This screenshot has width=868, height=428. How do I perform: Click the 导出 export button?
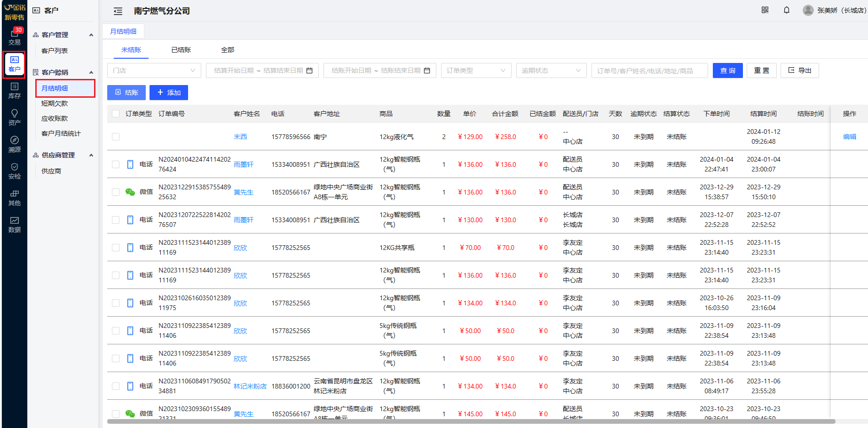[800, 70]
